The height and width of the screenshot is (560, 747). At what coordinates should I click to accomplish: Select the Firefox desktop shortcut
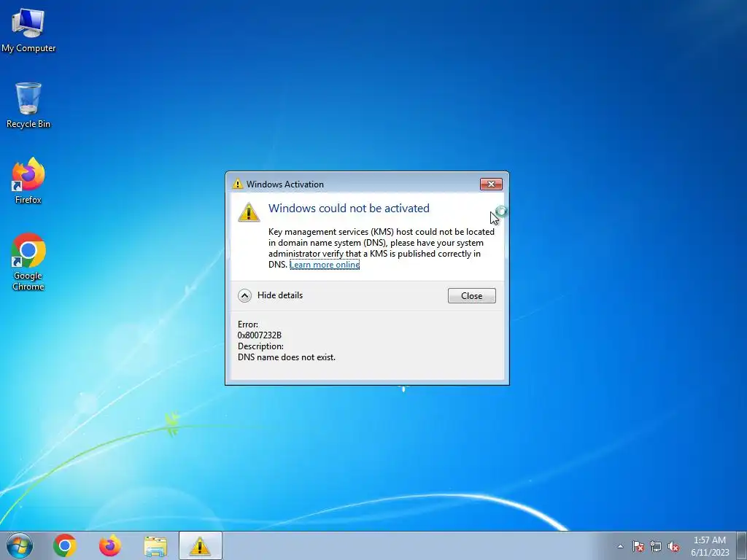click(28, 181)
